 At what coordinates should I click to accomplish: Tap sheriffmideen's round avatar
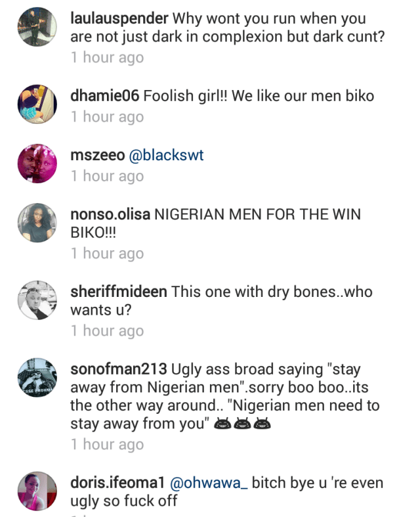tap(38, 301)
